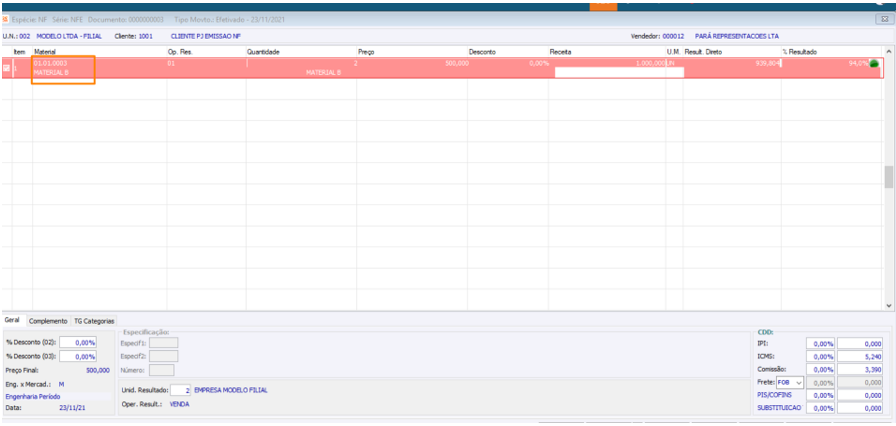Click the vertical scrollbar thumb on the right
Viewport: 896px width, 426px height.
point(889,177)
